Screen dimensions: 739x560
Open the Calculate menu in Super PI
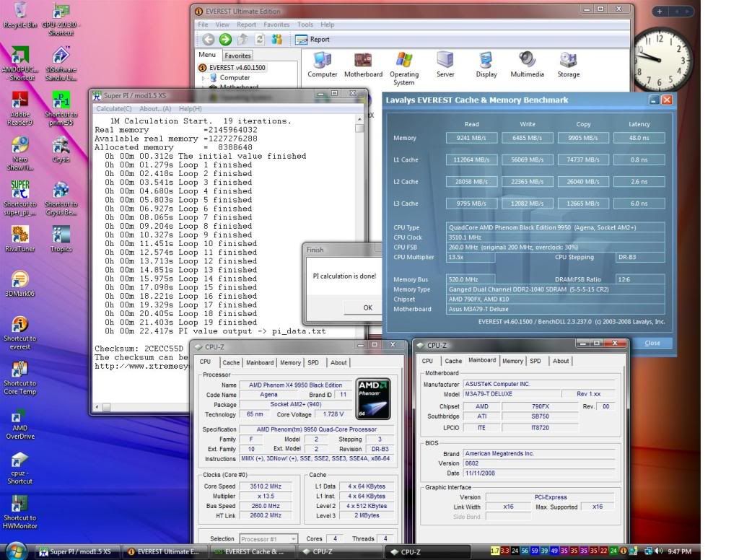point(113,108)
